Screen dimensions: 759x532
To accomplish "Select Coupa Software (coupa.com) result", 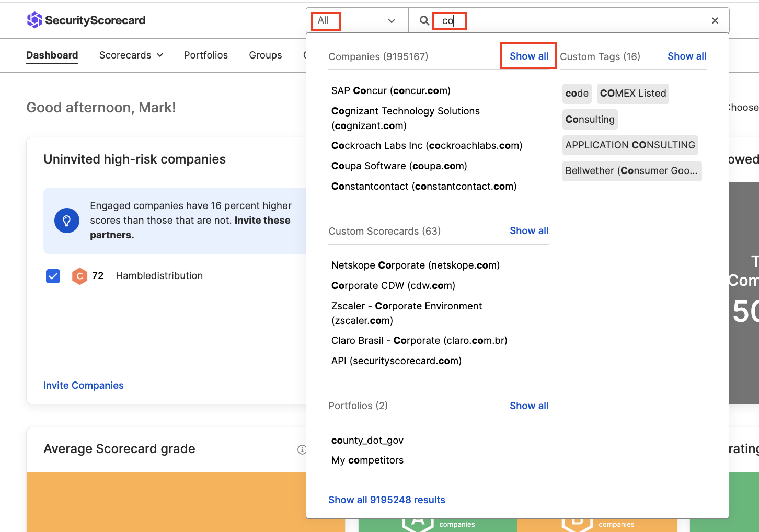I will tap(399, 166).
